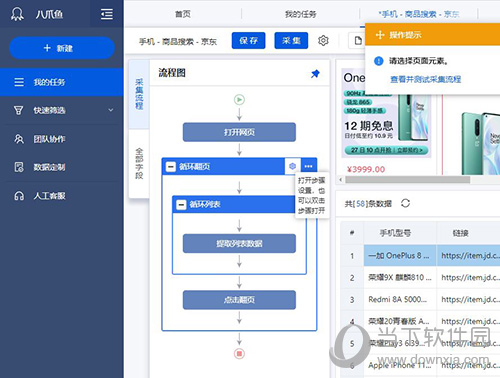This screenshot has width=500, height=378.
Task: Click the link cell in row 3
Action: click(469, 299)
